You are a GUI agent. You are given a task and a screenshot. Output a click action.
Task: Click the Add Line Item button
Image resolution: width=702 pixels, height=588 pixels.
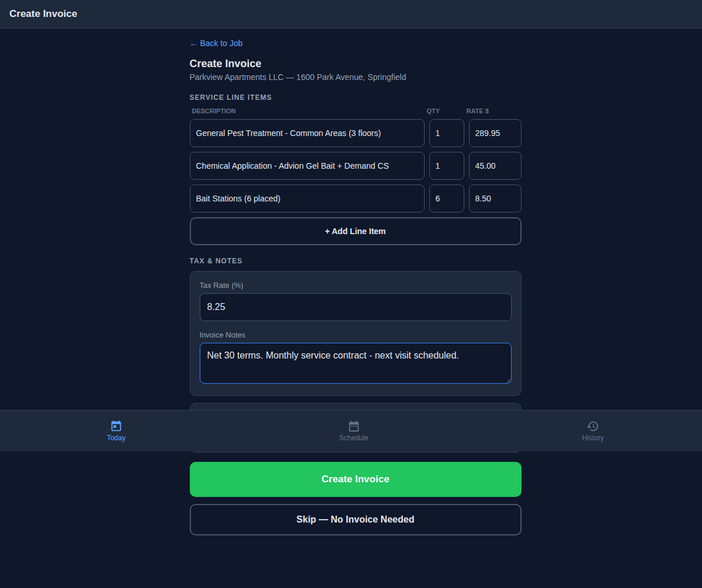point(355,231)
